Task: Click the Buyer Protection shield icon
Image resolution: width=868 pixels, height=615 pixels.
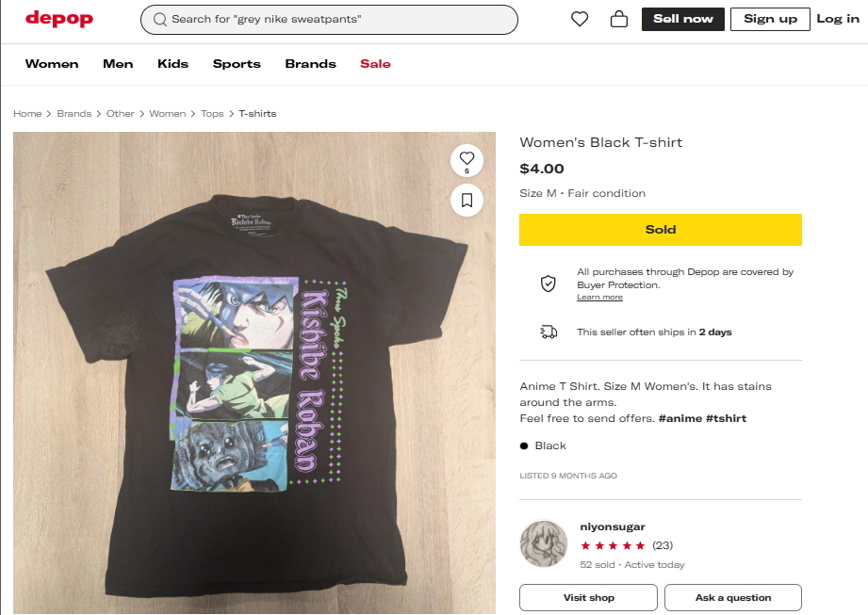Action: click(548, 283)
